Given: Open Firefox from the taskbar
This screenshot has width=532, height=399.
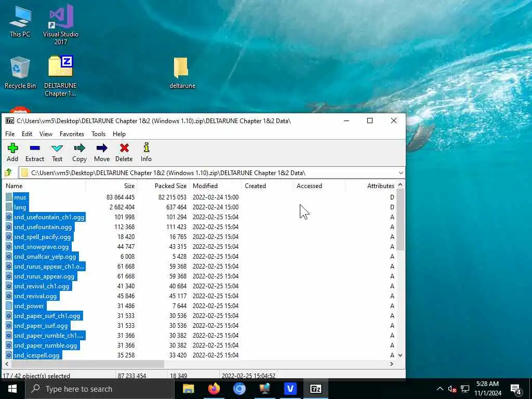Looking at the screenshot, I should (x=214, y=389).
